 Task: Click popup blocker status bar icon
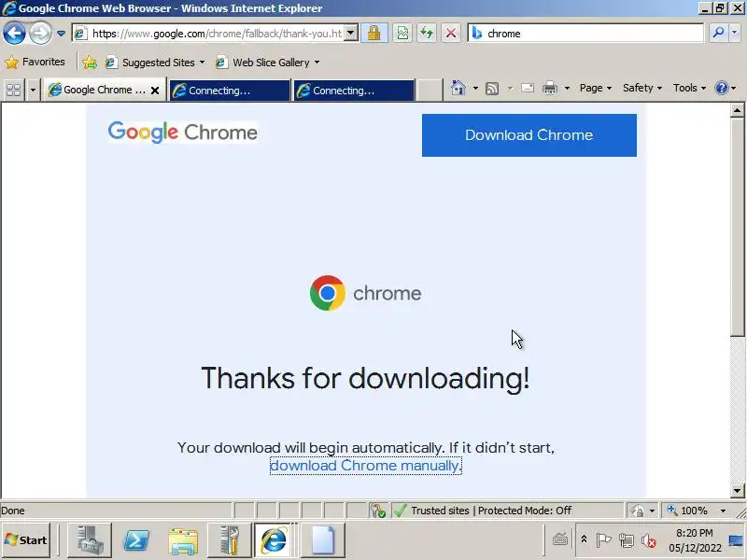[x=378, y=511]
